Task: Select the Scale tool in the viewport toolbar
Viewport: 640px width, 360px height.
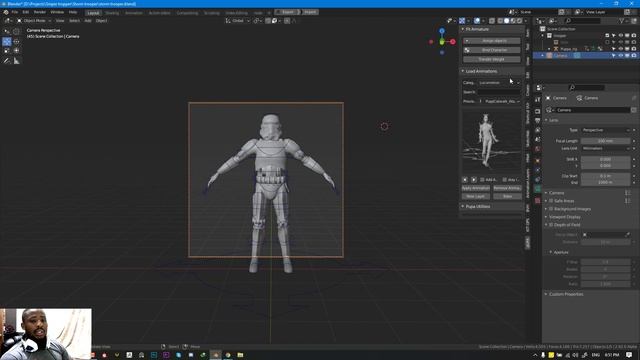Action: click(x=7, y=51)
